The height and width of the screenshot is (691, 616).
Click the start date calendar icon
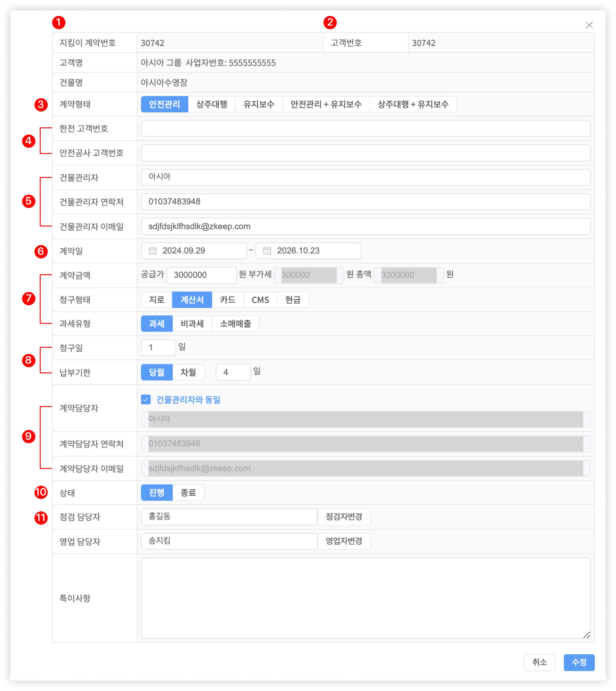tap(152, 251)
